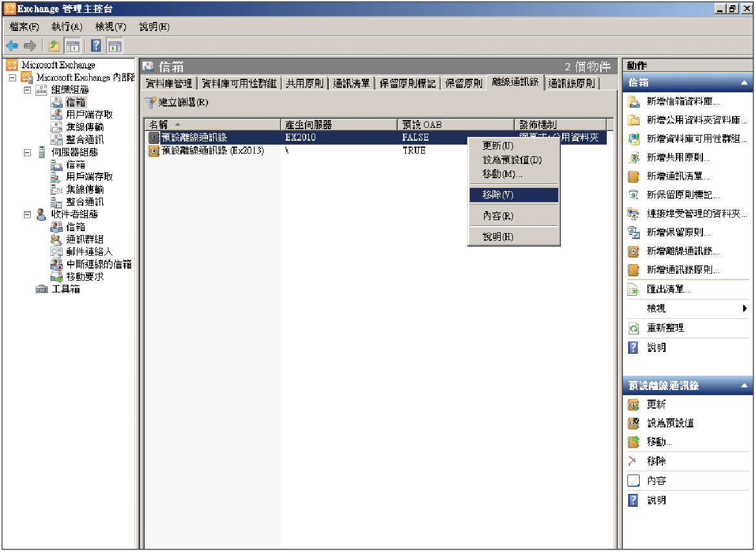Open the 說明 menu in the menu bar
This screenshot has width=756, height=552.
click(x=154, y=27)
